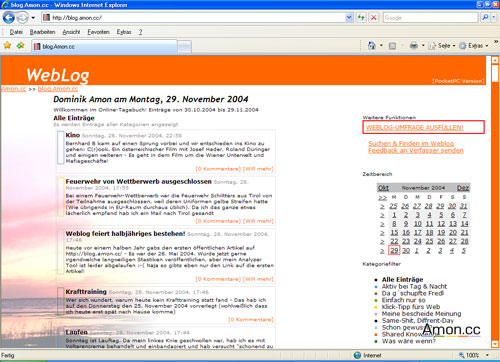Follow the WEBLOG-UMFRAGE AUSFÜLLEN link
Screen dimensions: 500x362
click(x=414, y=127)
